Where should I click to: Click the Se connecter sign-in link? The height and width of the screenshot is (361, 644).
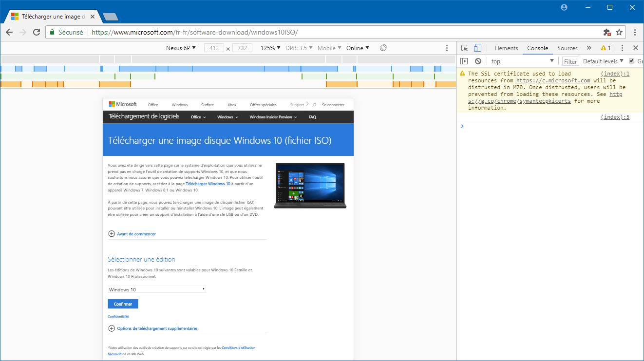333,105
